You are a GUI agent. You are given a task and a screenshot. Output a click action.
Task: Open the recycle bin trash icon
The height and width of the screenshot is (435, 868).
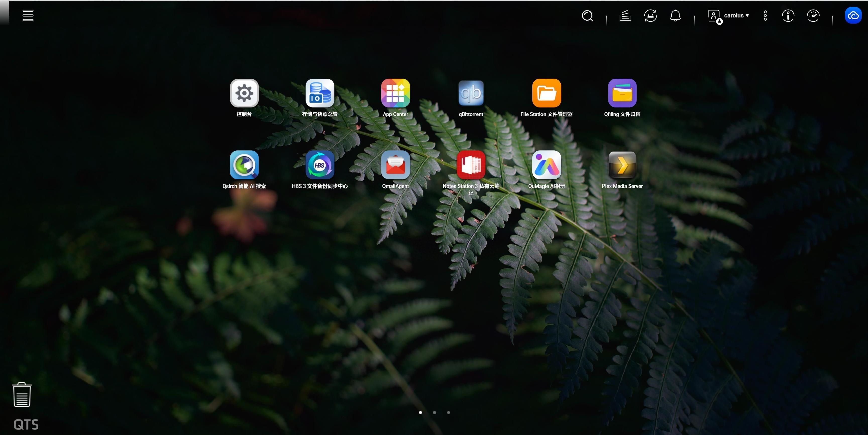pos(22,395)
